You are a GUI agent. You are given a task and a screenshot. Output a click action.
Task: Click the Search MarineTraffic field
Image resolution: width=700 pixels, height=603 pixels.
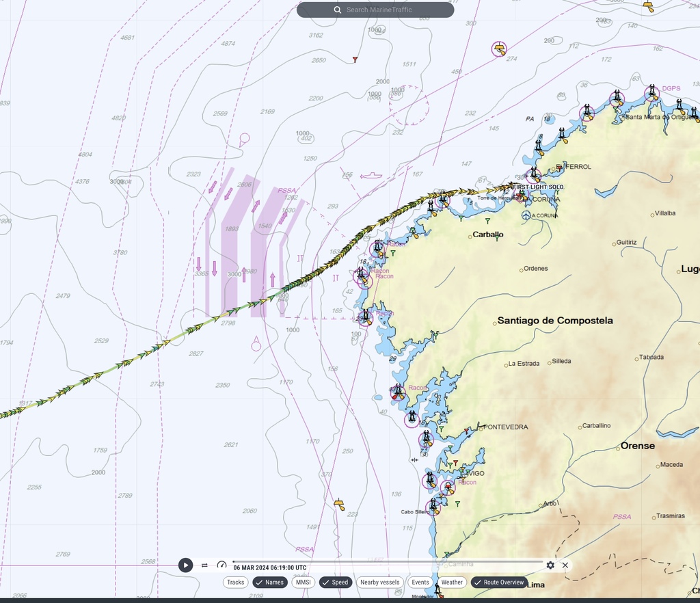pyautogui.click(x=375, y=10)
